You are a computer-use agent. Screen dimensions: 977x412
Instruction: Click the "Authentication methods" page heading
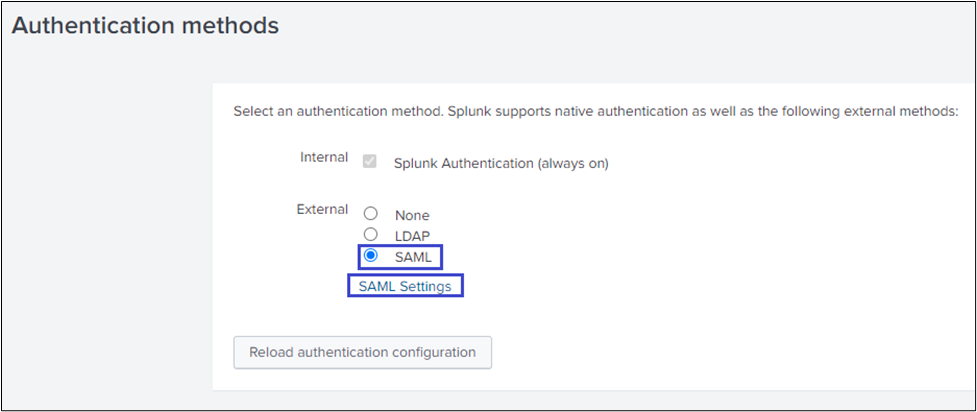[x=145, y=27]
